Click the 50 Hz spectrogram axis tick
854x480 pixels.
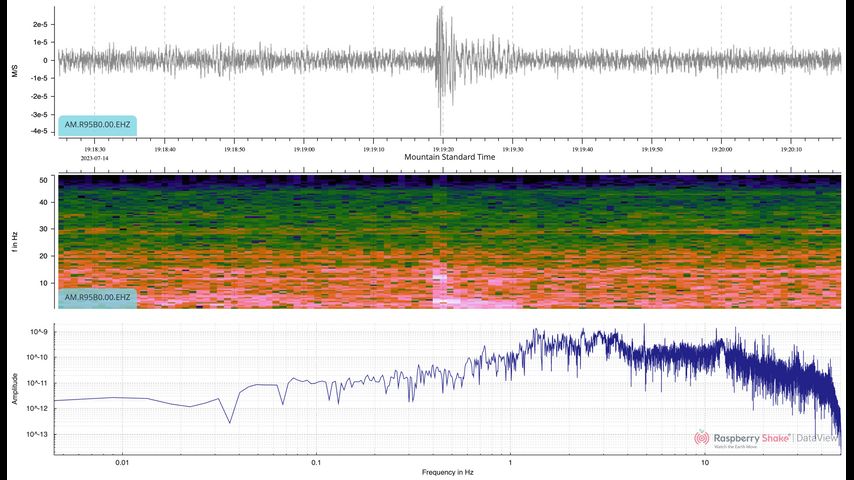click(x=45, y=180)
